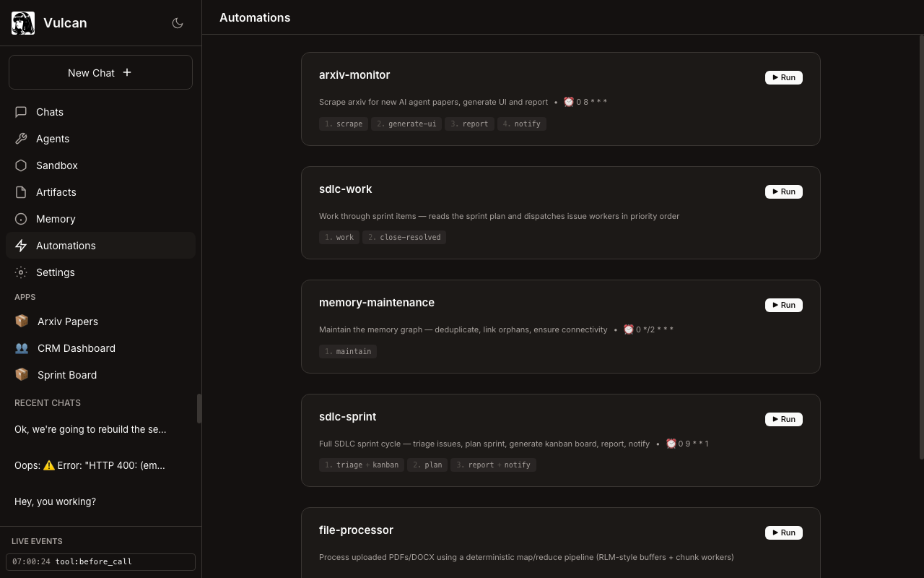Open the Sprint Board app

click(66, 375)
